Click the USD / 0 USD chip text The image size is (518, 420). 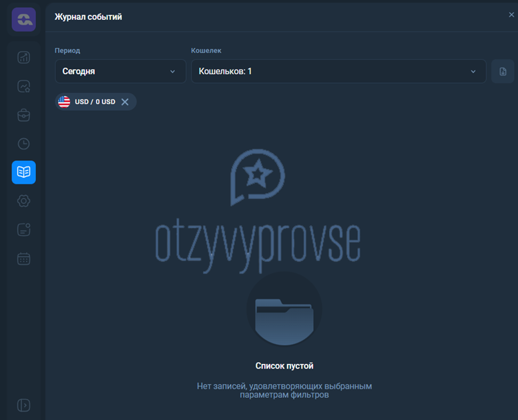[95, 101]
